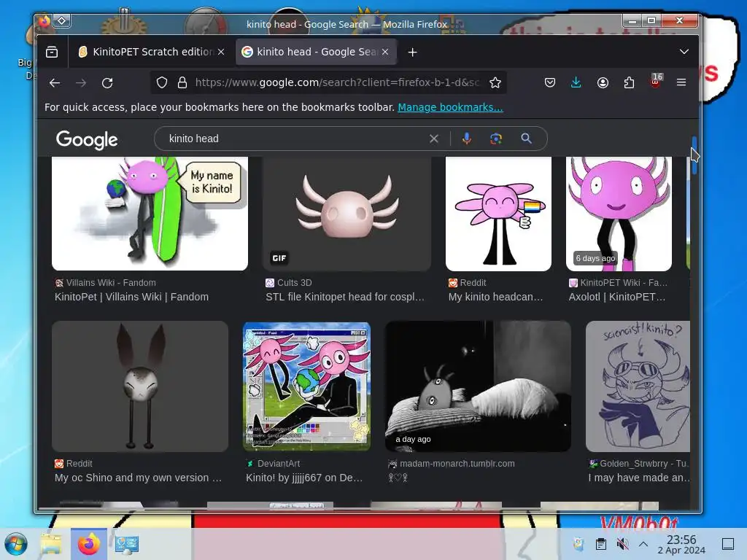Click the Manage bookmarks link
Viewport: 747px width, 560px height.
coord(450,107)
